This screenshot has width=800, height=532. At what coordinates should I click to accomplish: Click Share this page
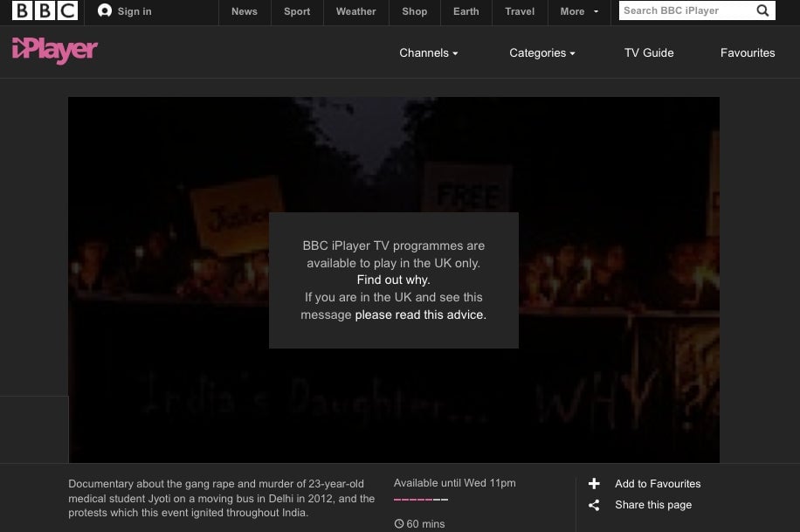(x=653, y=505)
